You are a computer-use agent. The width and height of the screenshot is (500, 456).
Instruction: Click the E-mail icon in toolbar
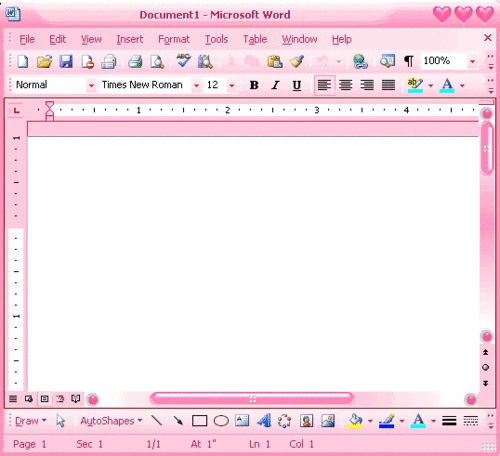109,62
